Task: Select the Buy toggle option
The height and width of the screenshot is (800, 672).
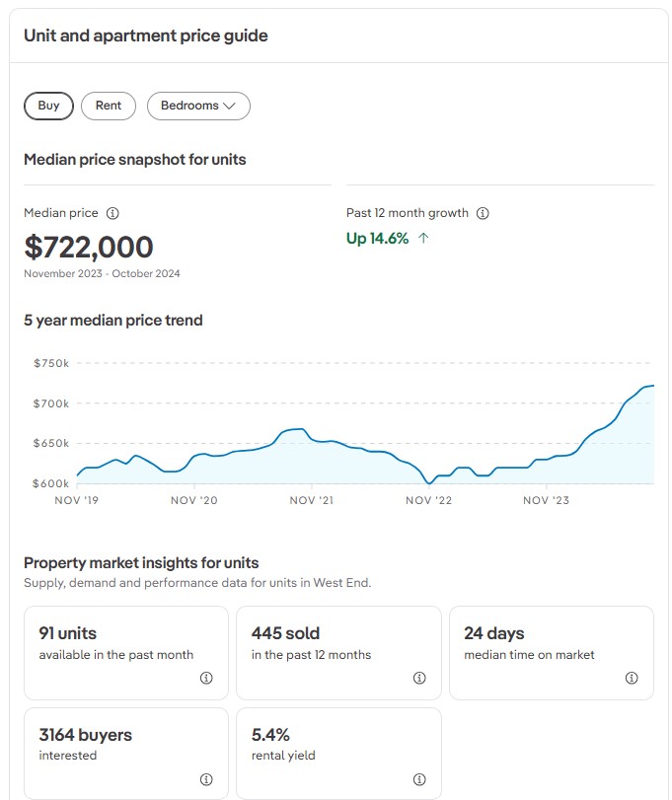Action: (x=48, y=106)
